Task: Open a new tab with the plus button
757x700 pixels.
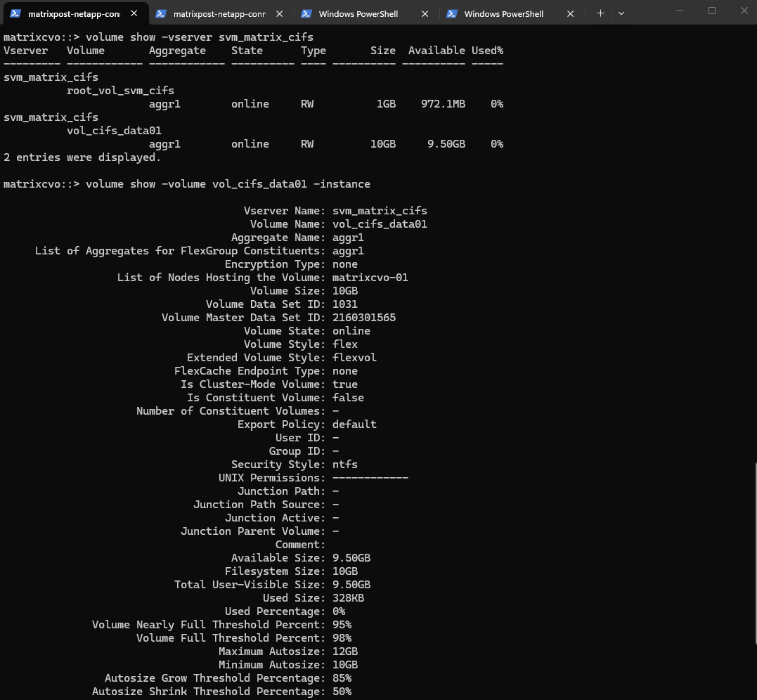Action: tap(600, 13)
